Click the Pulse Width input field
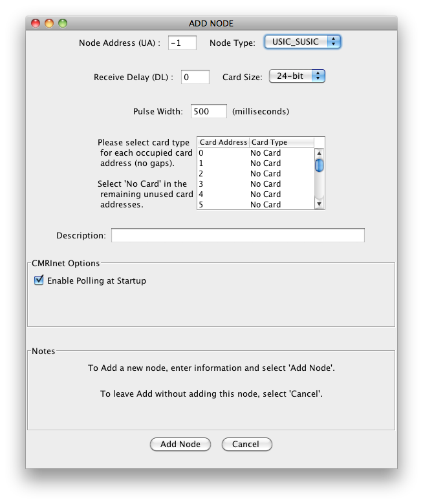The image size is (423, 504). point(208,111)
